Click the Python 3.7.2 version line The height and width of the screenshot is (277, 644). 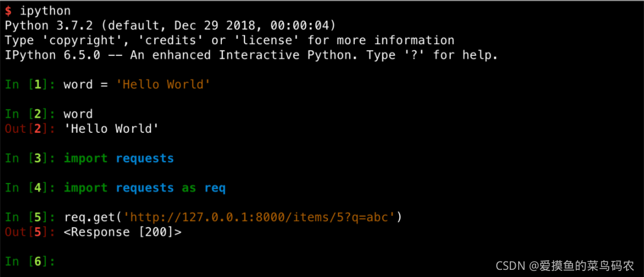point(171,26)
